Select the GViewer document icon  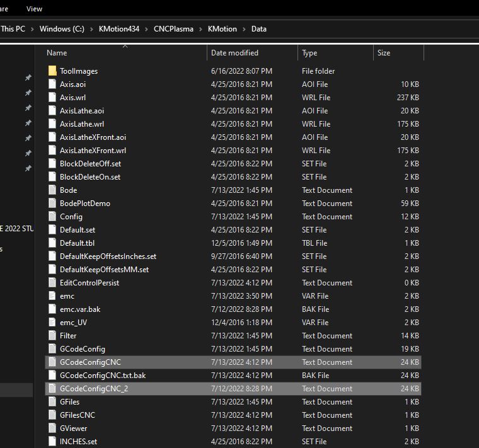52,428
